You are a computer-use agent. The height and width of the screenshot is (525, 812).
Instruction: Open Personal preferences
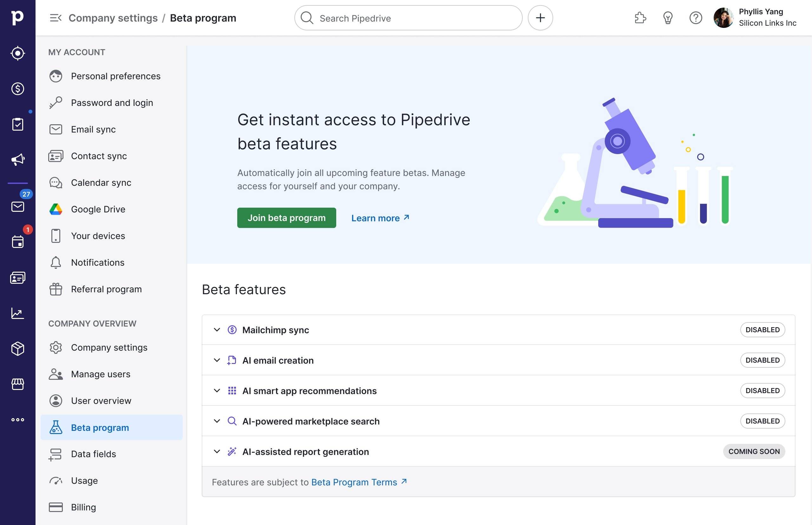pyautogui.click(x=112, y=76)
